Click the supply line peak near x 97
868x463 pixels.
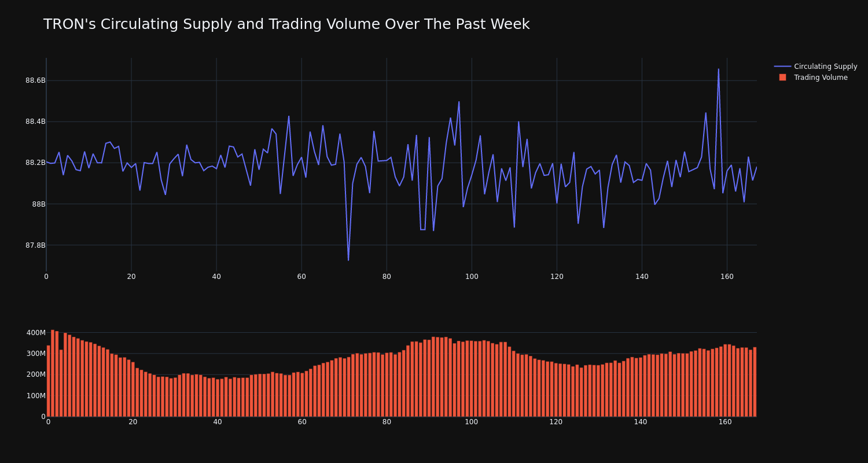click(459, 102)
